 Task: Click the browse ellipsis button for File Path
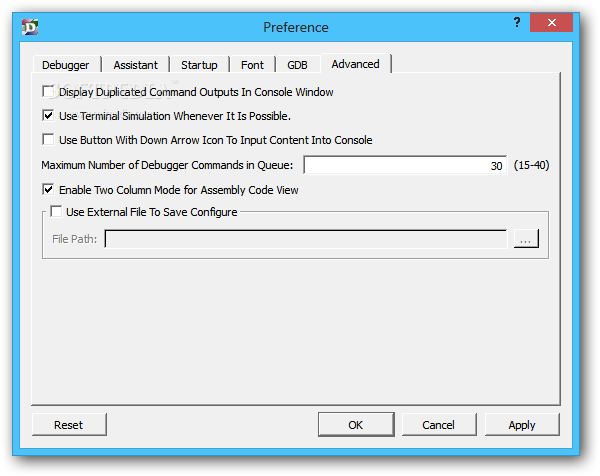pyautogui.click(x=526, y=239)
